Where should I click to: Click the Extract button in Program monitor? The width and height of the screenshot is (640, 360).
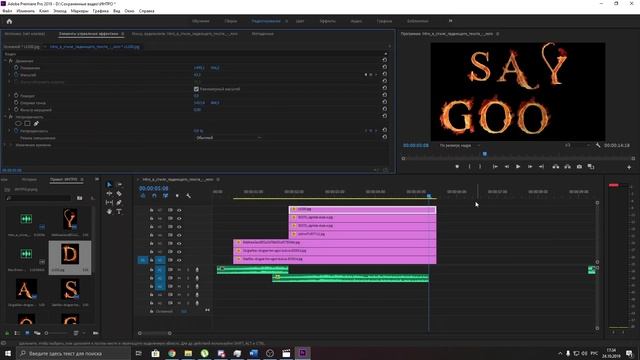tap(567, 167)
